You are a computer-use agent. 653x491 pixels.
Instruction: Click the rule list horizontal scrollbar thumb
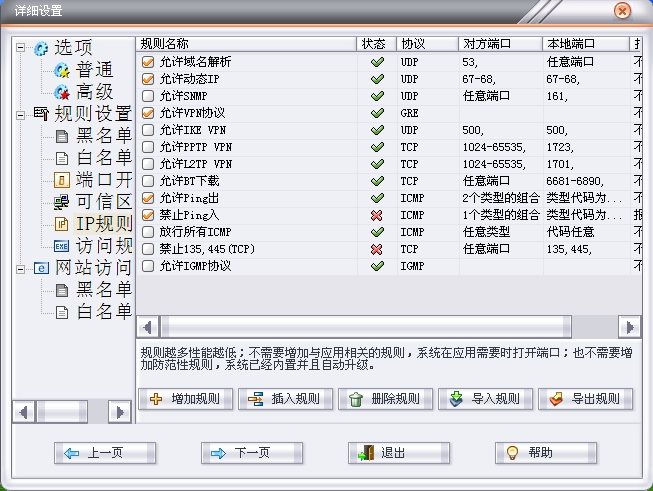[x=366, y=327]
